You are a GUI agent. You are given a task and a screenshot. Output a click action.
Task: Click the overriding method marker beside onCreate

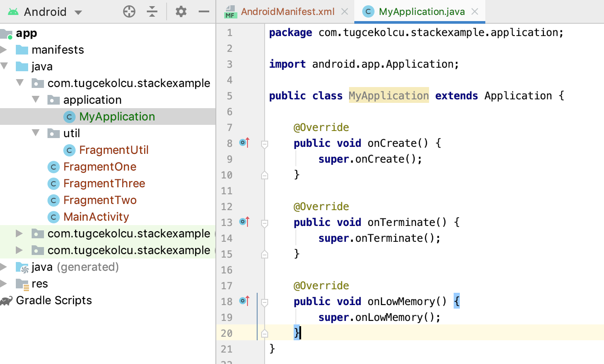pyautogui.click(x=242, y=142)
